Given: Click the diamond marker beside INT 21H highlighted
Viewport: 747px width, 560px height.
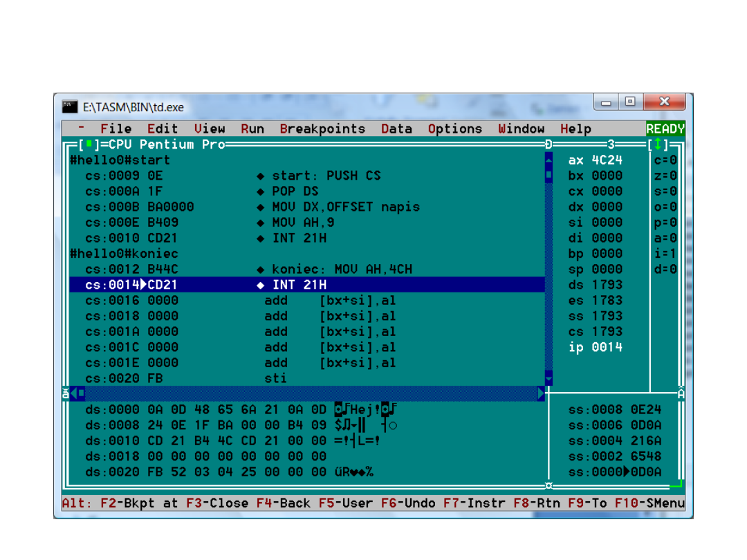Looking at the screenshot, I should pos(261,285).
